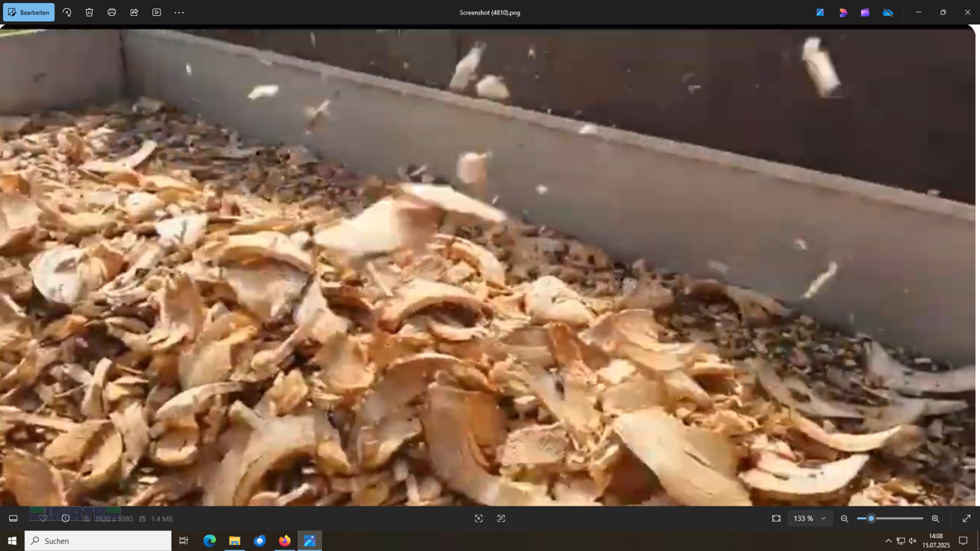Delete the screenshot using the trash icon
Screen dimensions: 980x551
(89, 12)
